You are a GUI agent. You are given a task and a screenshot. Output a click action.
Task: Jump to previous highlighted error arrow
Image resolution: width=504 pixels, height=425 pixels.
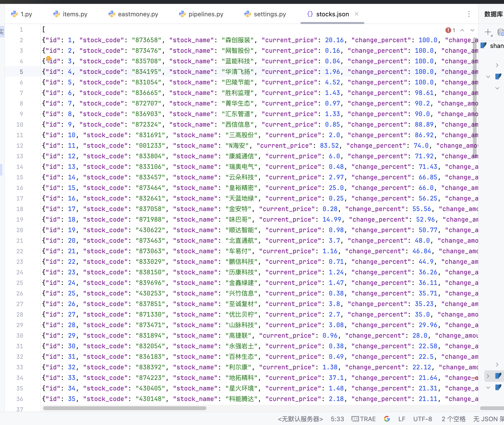(462, 30)
